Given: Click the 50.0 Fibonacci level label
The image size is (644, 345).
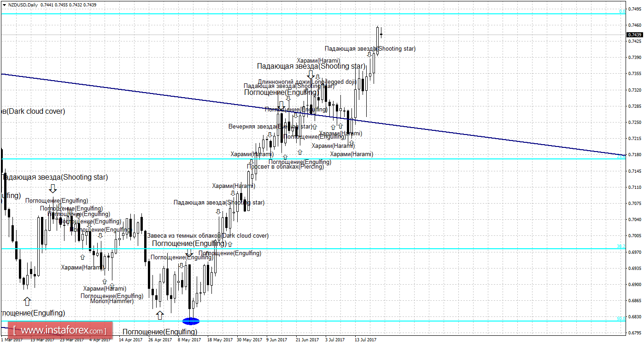Looking at the screenshot, I should point(621,318).
